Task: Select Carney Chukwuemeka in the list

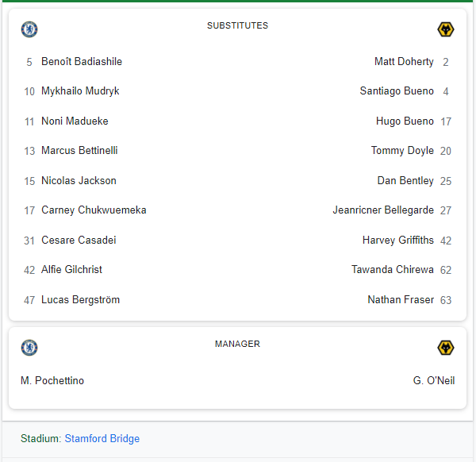Action: tap(94, 210)
